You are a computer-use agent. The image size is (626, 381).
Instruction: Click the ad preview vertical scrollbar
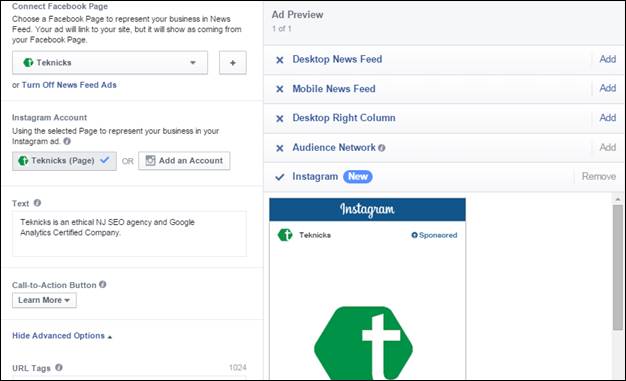[x=618, y=267]
